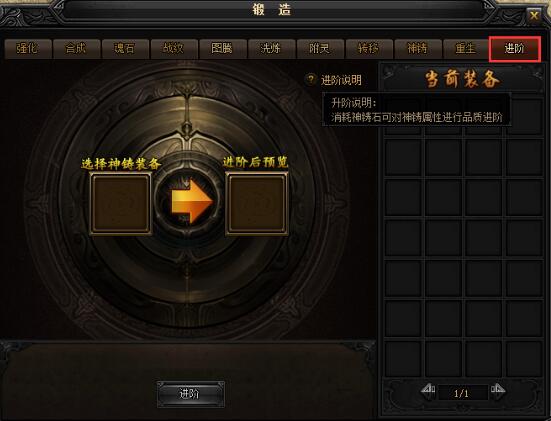
Task: Switch to the 强化 tab
Action: 28,48
